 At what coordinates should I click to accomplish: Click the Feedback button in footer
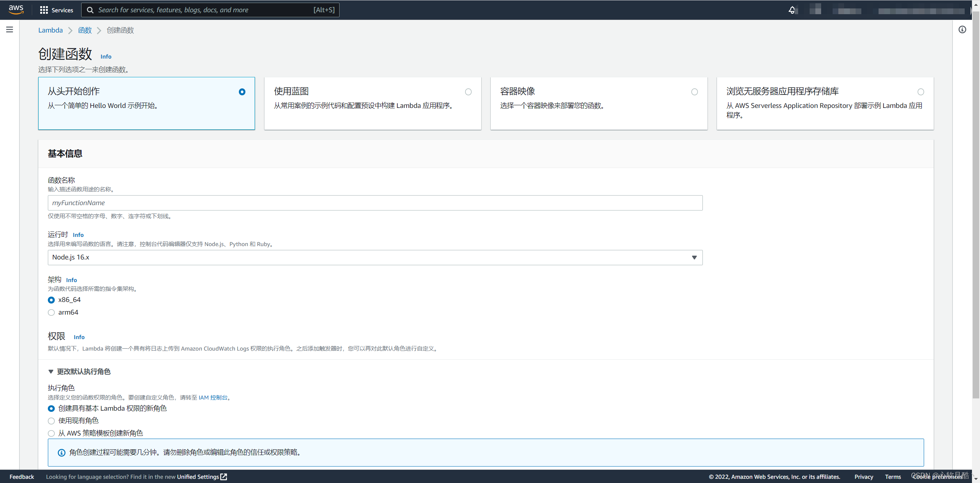[x=21, y=476]
